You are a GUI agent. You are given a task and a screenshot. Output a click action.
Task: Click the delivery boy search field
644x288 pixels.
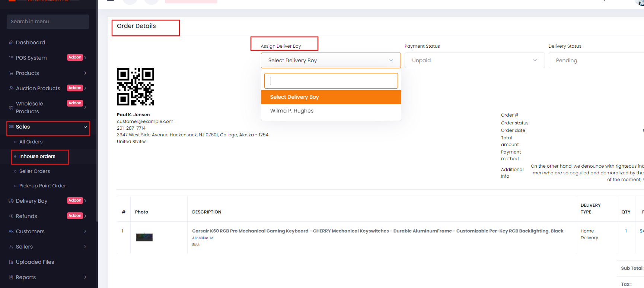pyautogui.click(x=331, y=81)
